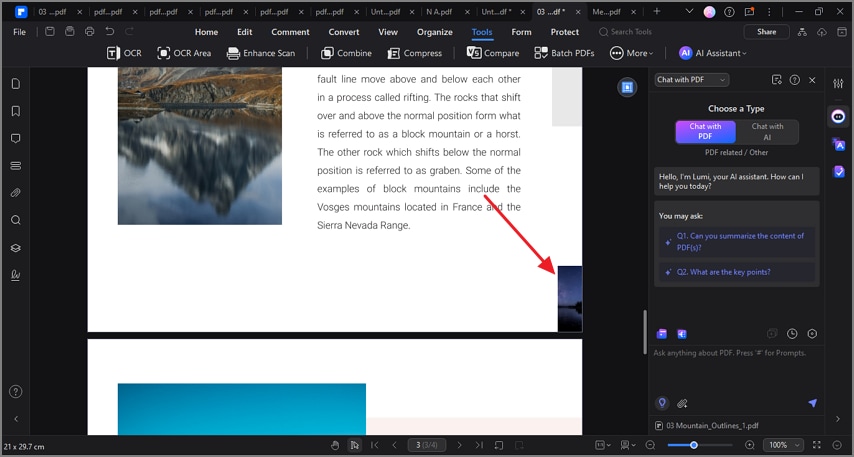Go to the last page

[479, 445]
